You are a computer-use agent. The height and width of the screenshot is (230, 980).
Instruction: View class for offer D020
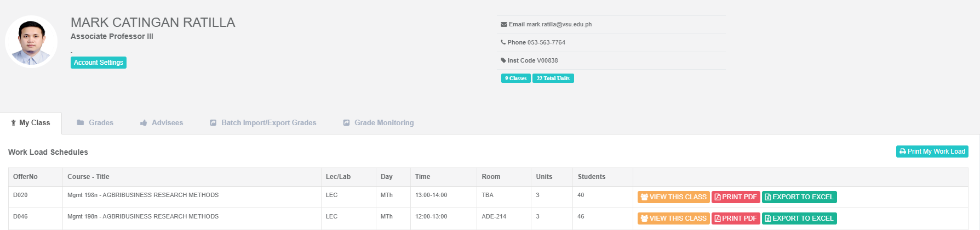pos(673,197)
